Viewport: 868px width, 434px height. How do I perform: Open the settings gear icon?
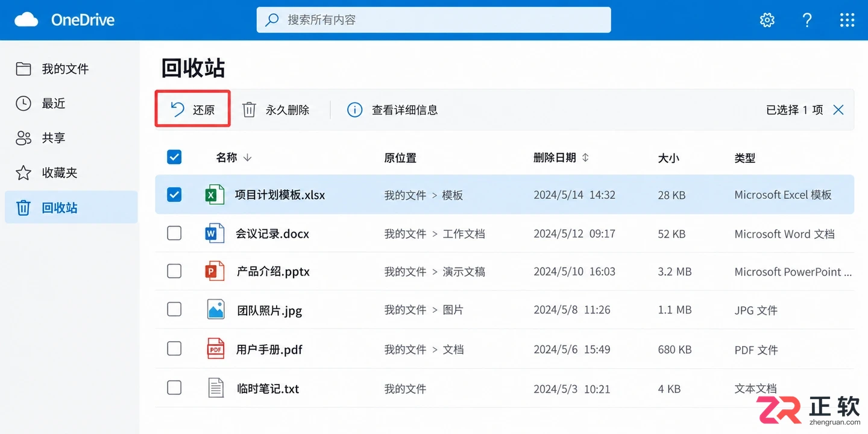(x=767, y=20)
